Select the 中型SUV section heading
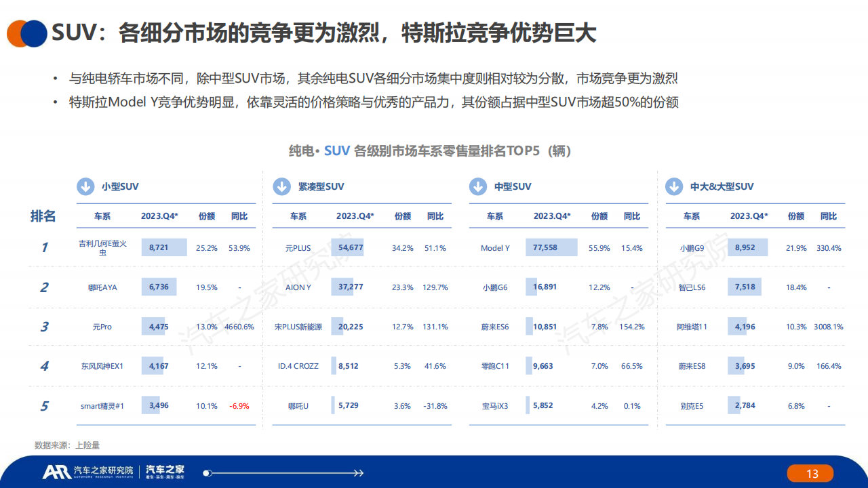868x488 pixels. pyautogui.click(x=513, y=186)
